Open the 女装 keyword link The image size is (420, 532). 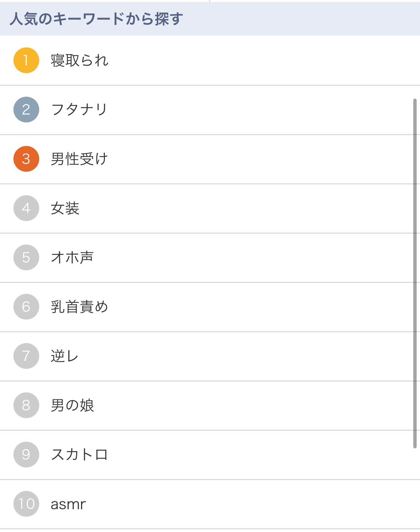[65, 208]
